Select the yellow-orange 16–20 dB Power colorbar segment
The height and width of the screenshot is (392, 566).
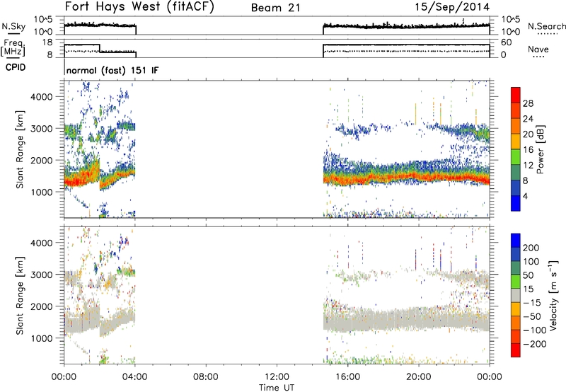[x=516, y=142]
